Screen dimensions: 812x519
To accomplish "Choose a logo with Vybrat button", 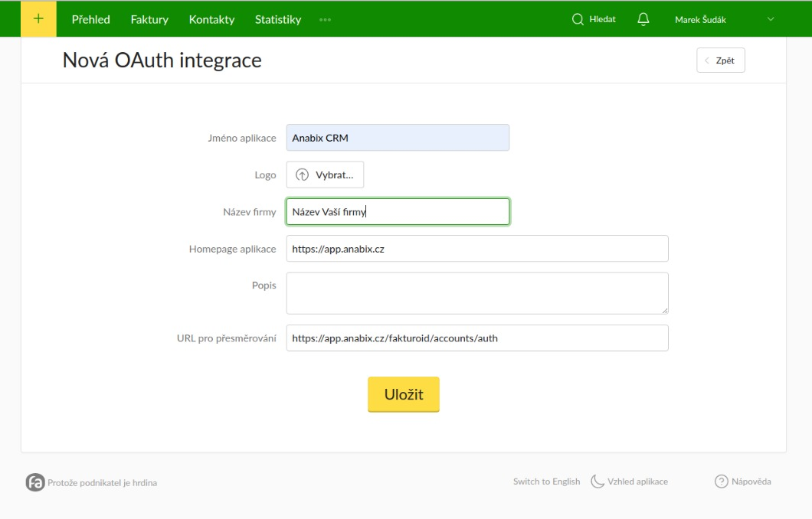I will click(325, 175).
